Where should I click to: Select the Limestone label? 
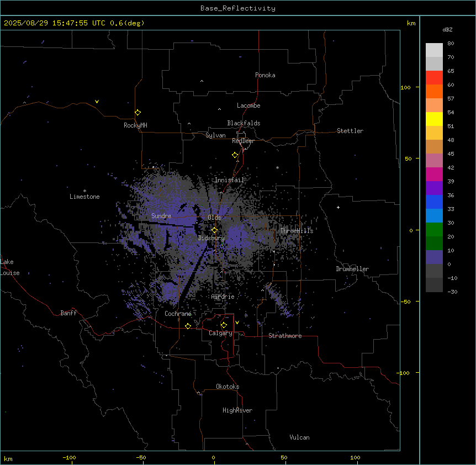(x=84, y=197)
